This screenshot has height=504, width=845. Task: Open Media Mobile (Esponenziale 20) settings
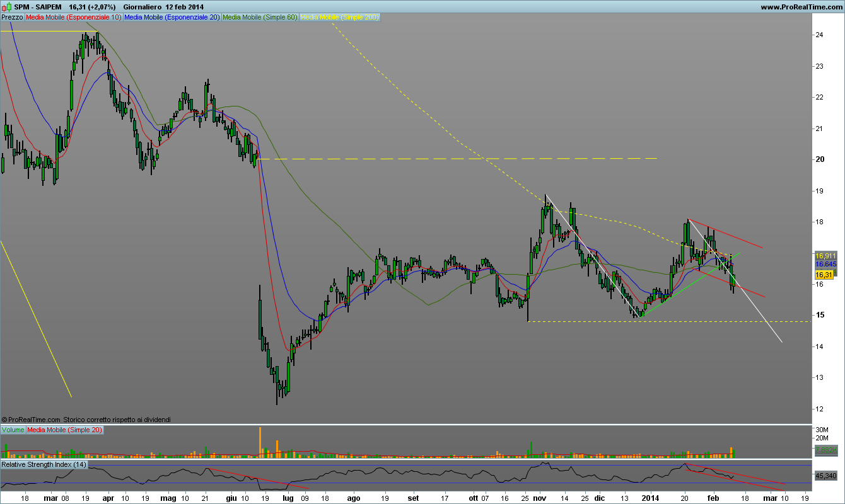pos(172,18)
